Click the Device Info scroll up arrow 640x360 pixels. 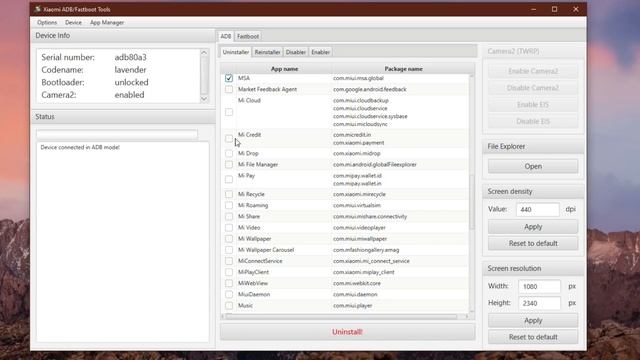click(204, 53)
